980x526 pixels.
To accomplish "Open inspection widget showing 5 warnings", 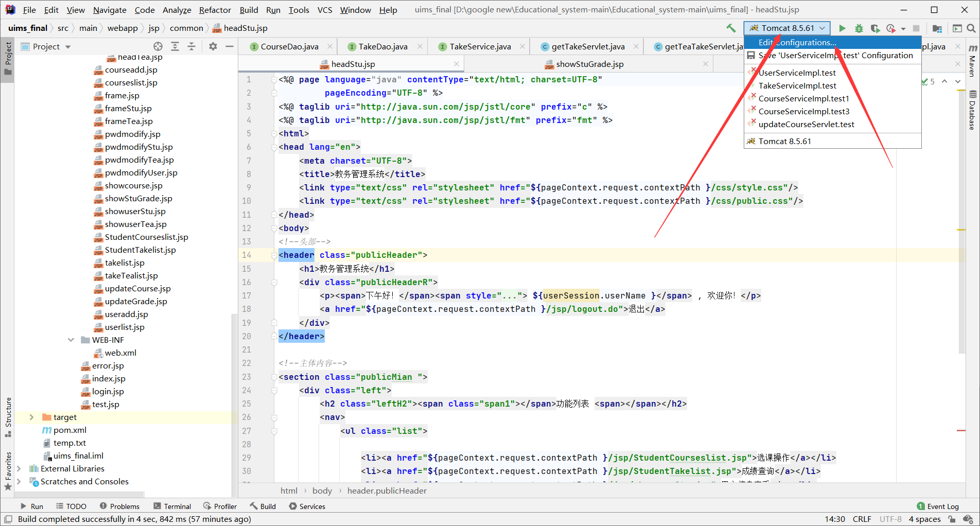I will coord(929,81).
